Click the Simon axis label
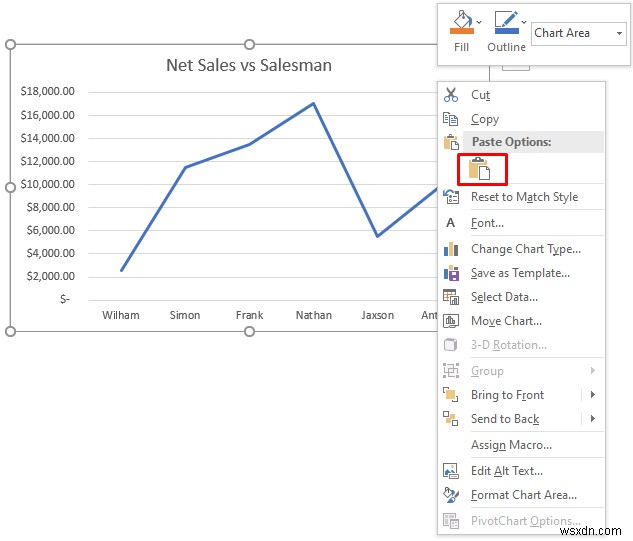 coord(185,315)
